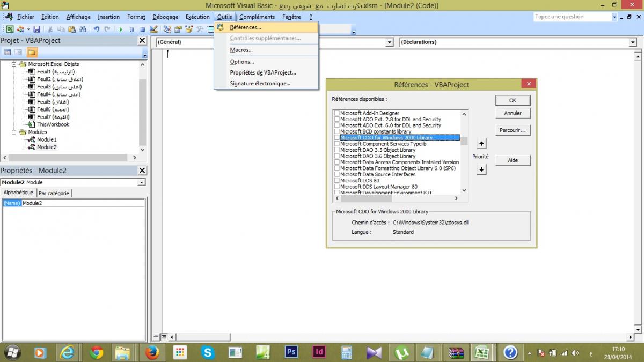Open Internet Explorer from the taskbar
The width and height of the screenshot is (644, 362).
click(67, 352)
